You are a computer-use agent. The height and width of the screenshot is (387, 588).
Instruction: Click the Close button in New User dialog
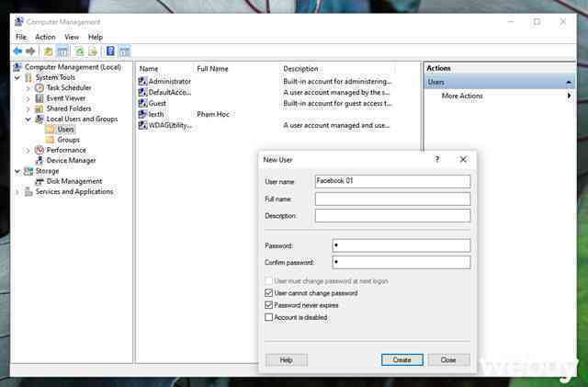point(448,359)
